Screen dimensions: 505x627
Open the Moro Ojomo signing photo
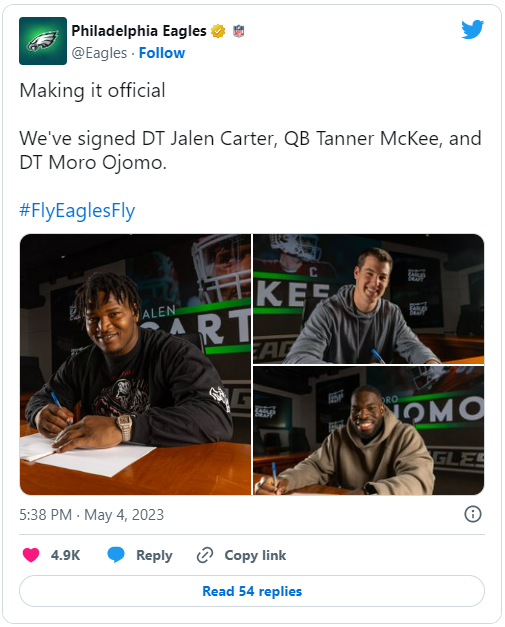pyautogui.click(x=368, y=430)
